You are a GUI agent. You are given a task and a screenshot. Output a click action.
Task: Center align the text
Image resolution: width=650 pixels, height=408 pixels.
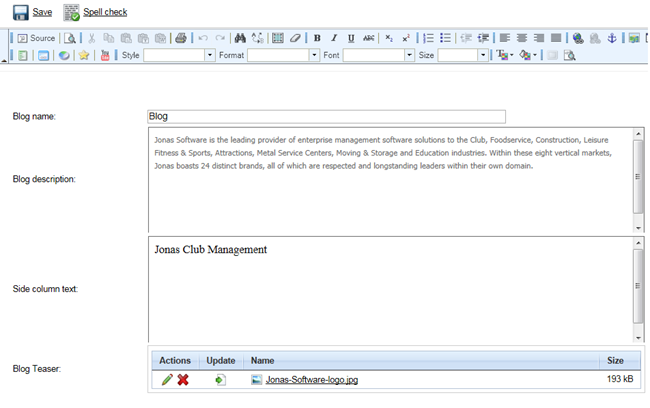pos(522,38)
